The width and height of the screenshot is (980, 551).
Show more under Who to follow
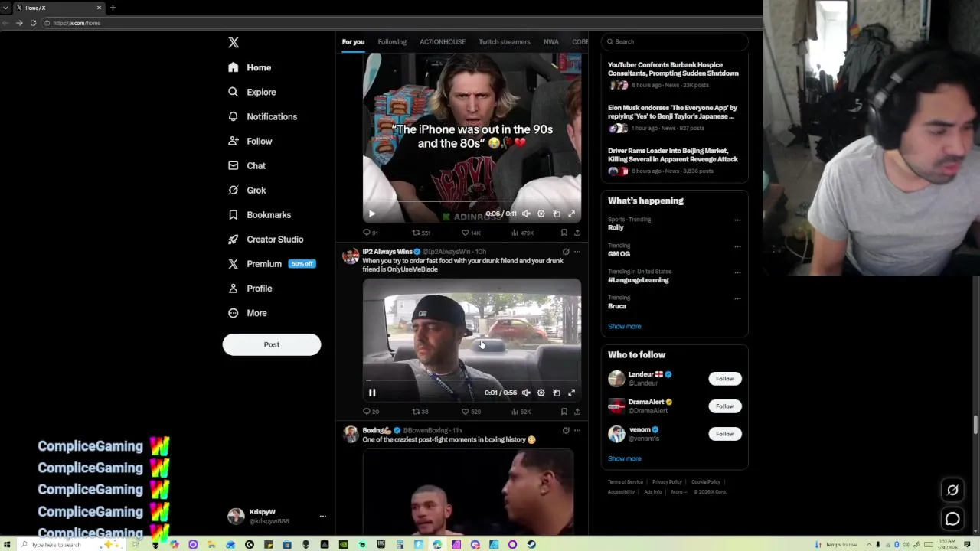point(624,458)
